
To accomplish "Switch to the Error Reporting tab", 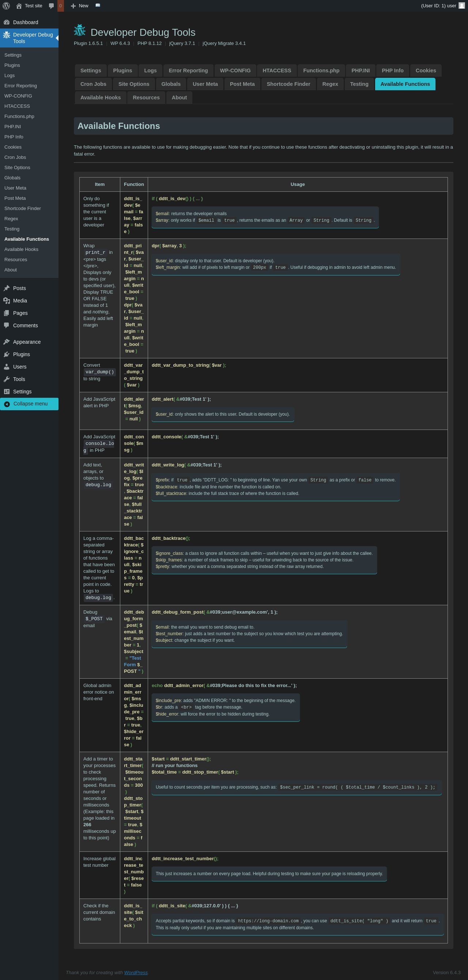I will pyautogui.click(x=188, y=70).
